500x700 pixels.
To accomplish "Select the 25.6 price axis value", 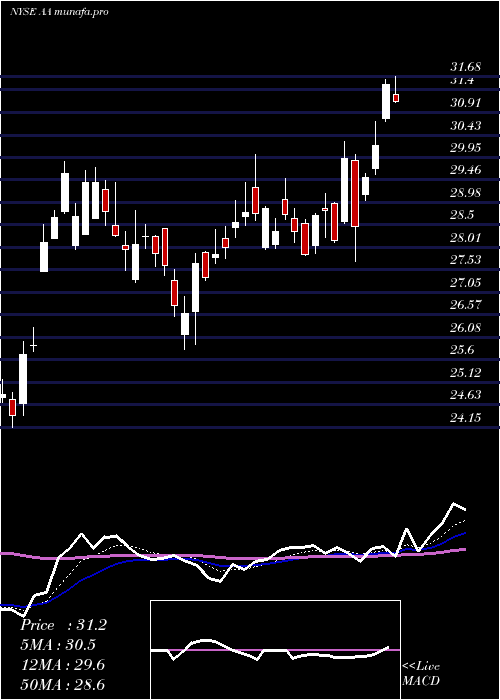I will pos(462,350).
